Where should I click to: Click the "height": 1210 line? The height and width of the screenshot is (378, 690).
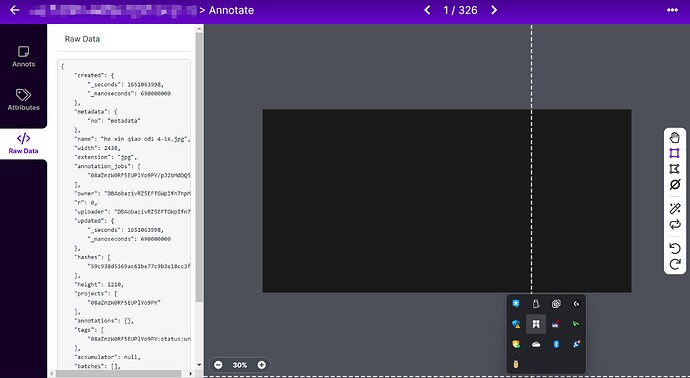pyautogui.click(x=99, y=285)
